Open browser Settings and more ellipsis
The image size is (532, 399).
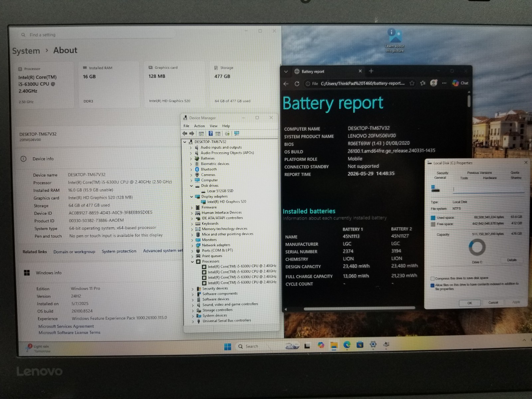pyautogui.click(x=444, y=83)
